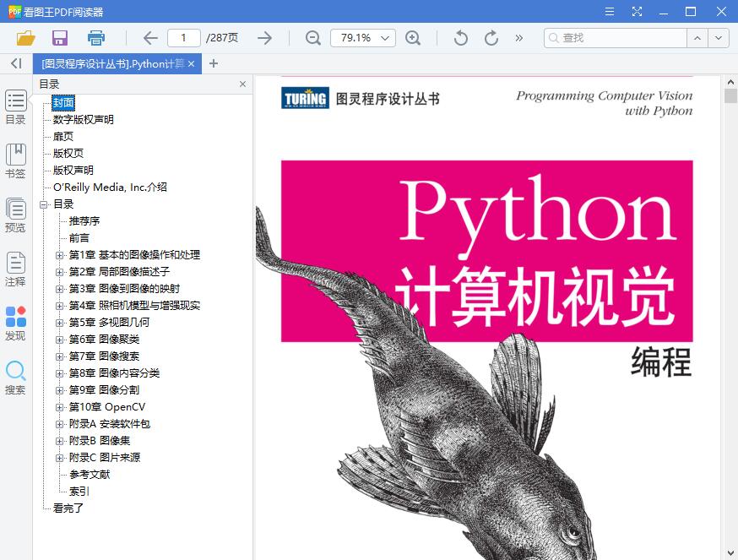Jump to 看完了 entry

tap(68, 508)
